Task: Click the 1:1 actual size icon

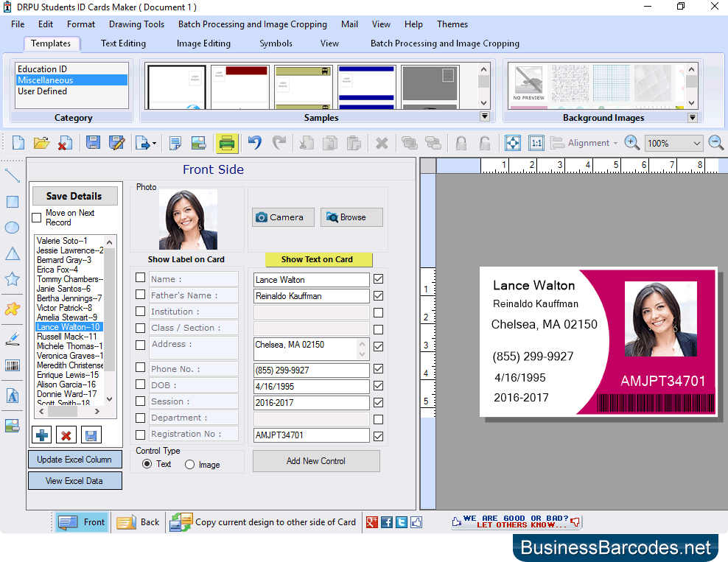Action: pyautogui.click(x=536, y=143)
